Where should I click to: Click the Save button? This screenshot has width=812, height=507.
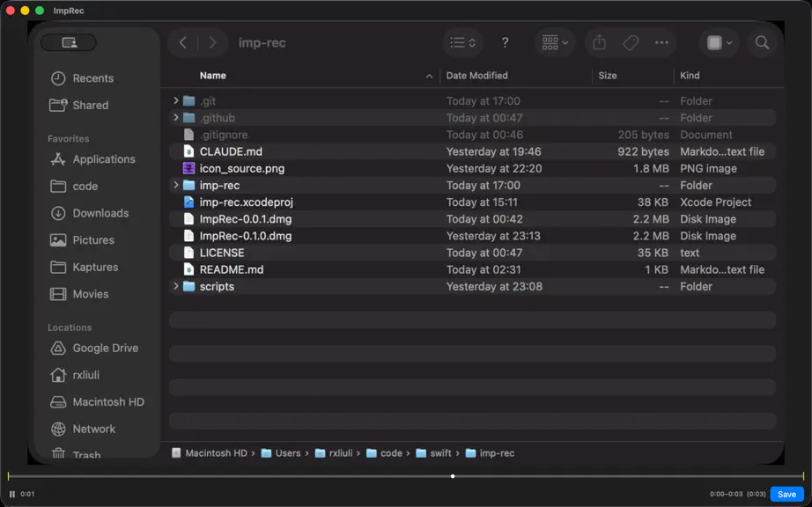click(786, 494)
